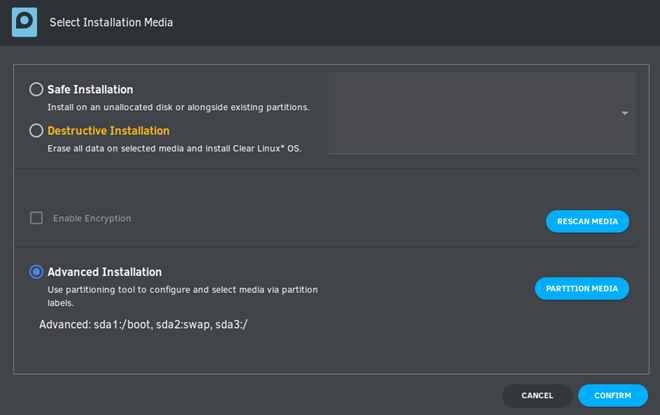
Task: Tick the Enable Encryption checkbox
Action: pos(36,218)
